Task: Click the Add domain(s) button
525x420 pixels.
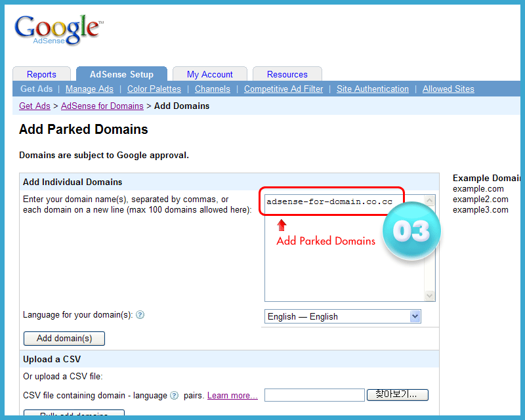Action: pos(64,338)
